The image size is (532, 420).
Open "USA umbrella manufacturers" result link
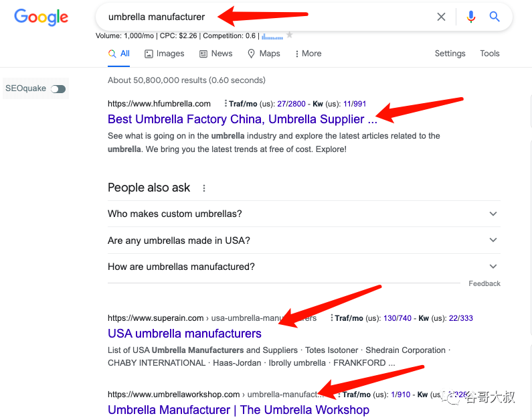click(x=184, y=334)
